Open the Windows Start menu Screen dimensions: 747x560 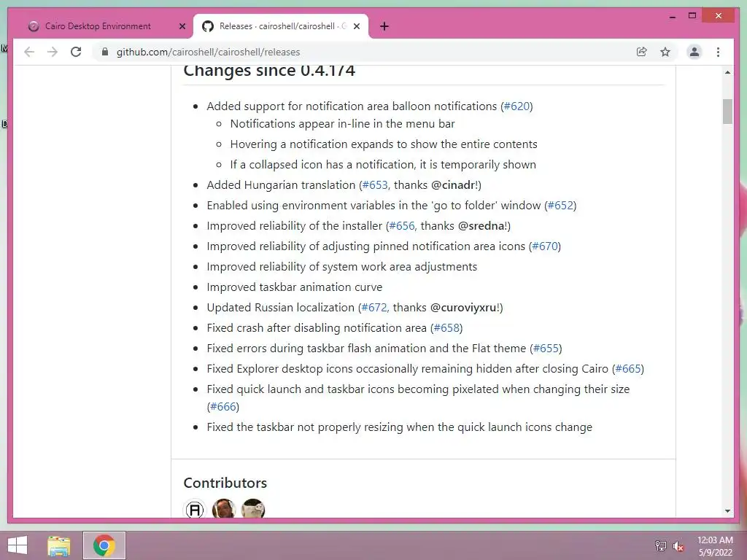pos(18,545)
